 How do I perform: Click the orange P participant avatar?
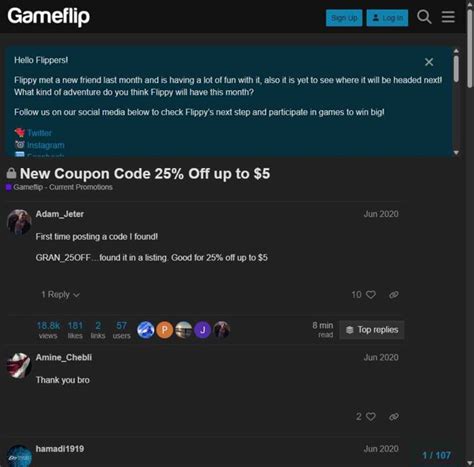point(165,330)
